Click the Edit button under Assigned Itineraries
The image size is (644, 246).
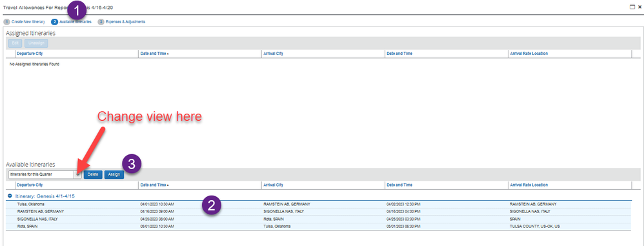pyautogui.click(x=15, y=43)
